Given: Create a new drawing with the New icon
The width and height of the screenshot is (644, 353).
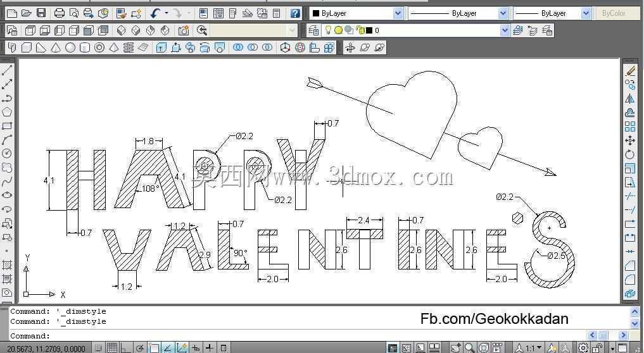Looking at the screenshot, I should click(12, 13).
